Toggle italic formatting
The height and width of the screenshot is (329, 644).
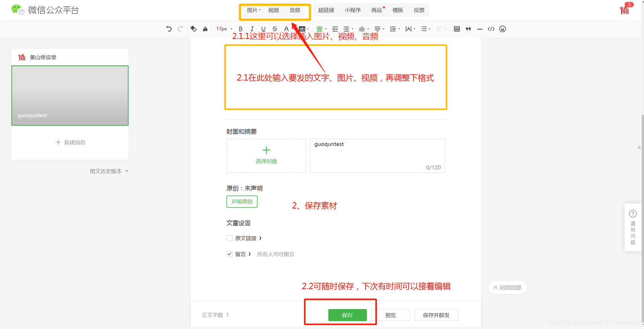(252, 29)
